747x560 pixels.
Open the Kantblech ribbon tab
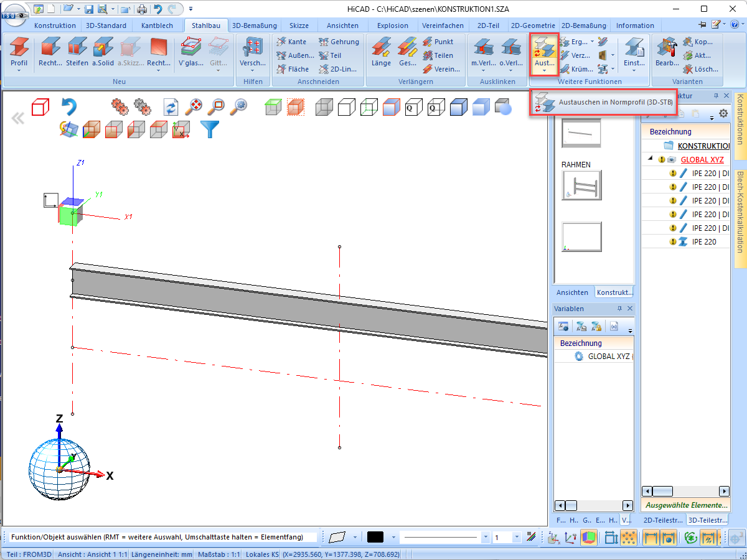[x=157, y=26]
